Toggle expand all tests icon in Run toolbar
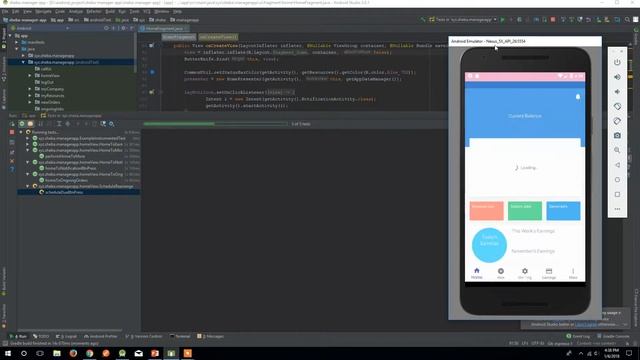640x360 pixels. click(x=59, y=124)
